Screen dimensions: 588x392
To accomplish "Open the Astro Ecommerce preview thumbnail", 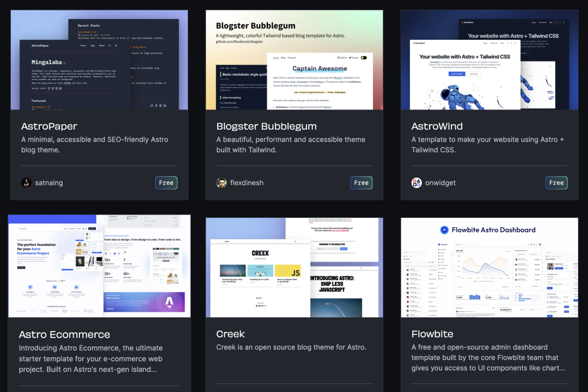I will point(100,266).
